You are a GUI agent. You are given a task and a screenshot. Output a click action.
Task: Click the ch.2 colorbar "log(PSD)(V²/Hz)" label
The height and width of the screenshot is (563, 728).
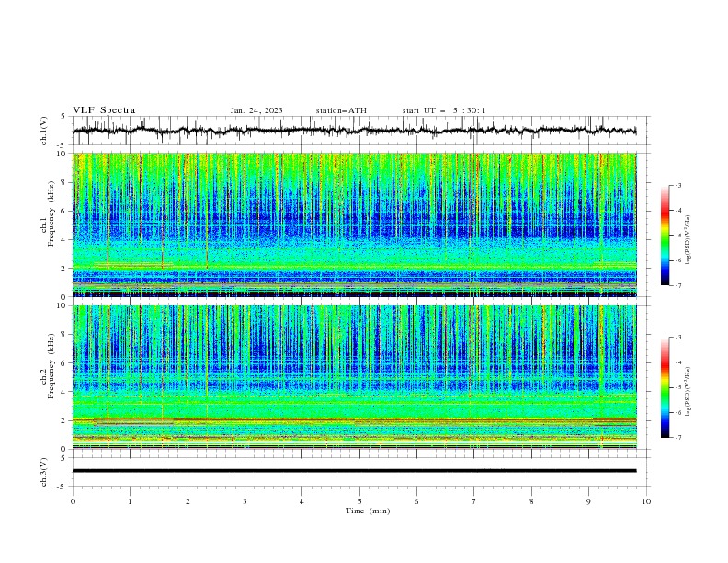tap(688, 392)
